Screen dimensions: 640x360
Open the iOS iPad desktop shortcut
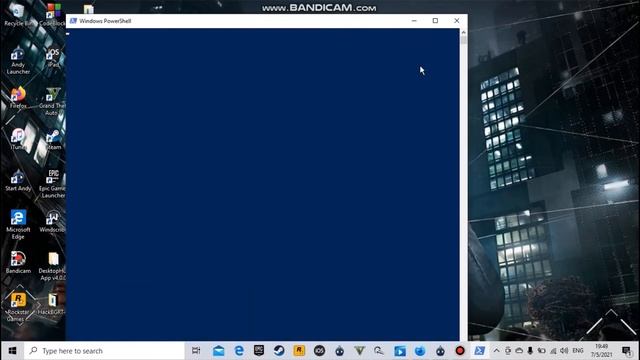coord(53,57)
